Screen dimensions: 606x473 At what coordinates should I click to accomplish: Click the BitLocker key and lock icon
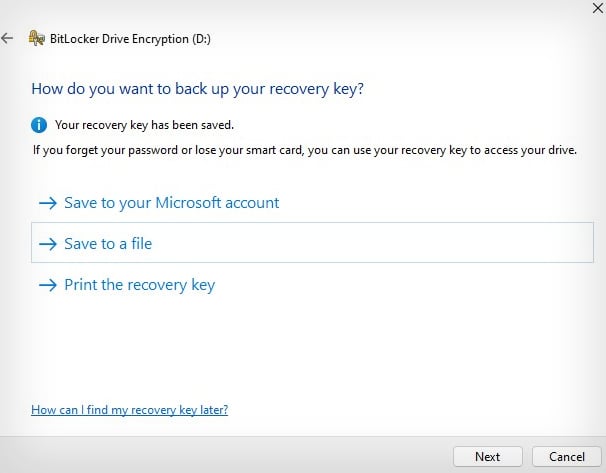(36, 38)
